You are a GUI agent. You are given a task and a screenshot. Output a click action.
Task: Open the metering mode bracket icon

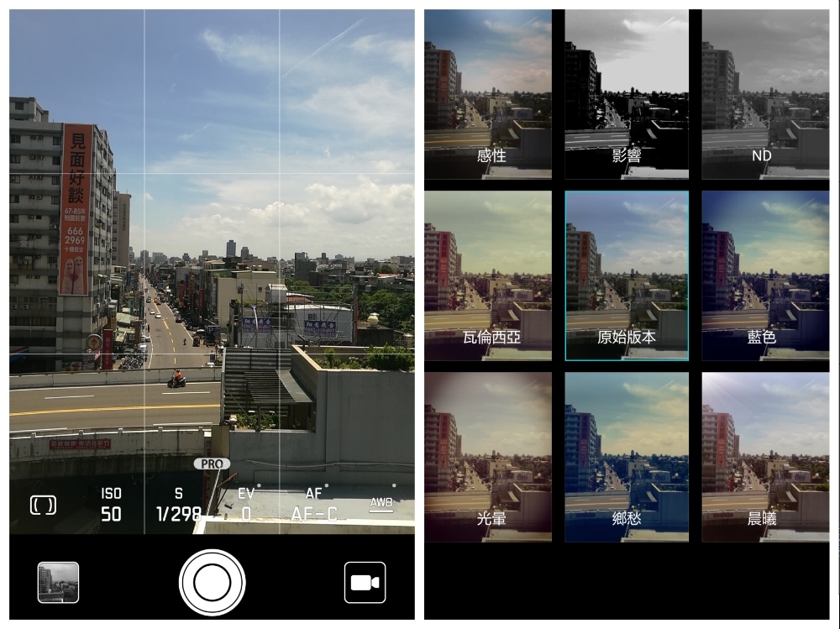pyautogui.click(x=43, y=505)
